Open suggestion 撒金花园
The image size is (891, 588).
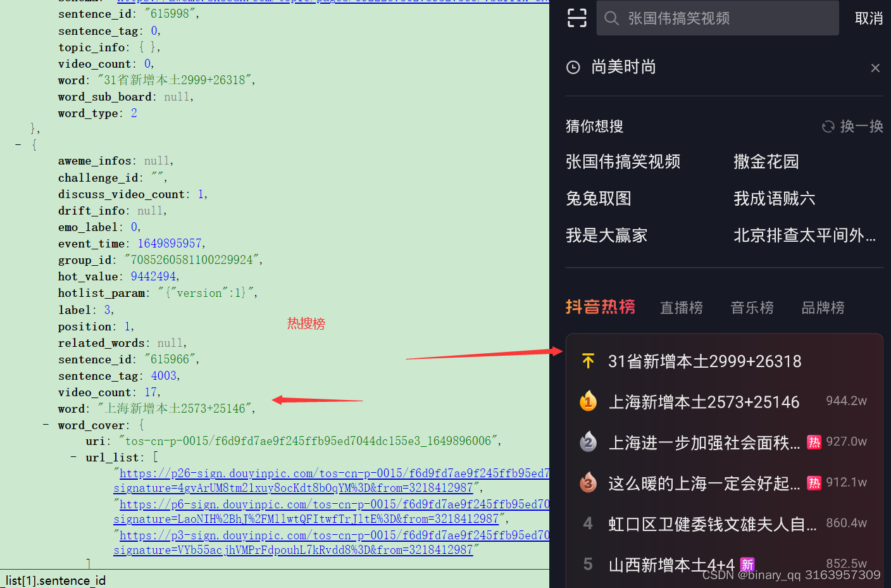(766, 162)
